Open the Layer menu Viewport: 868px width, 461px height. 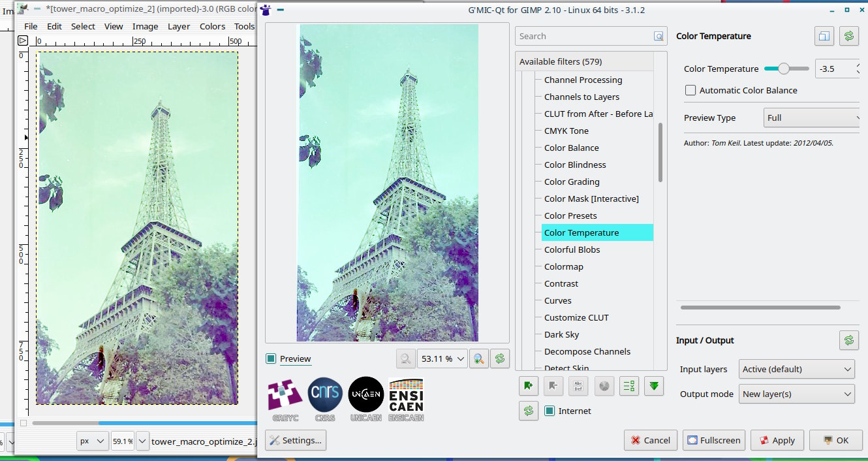point(179,26)
